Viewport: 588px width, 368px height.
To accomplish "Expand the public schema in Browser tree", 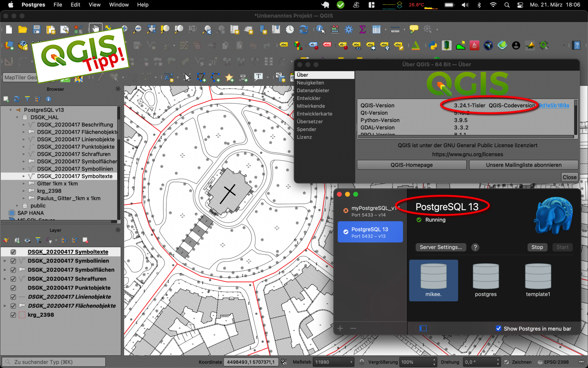I will [17, 206].
